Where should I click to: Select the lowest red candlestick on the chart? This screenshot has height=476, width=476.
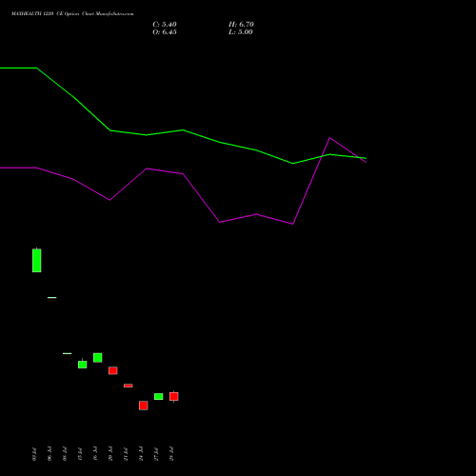click(x=144, y=406)
